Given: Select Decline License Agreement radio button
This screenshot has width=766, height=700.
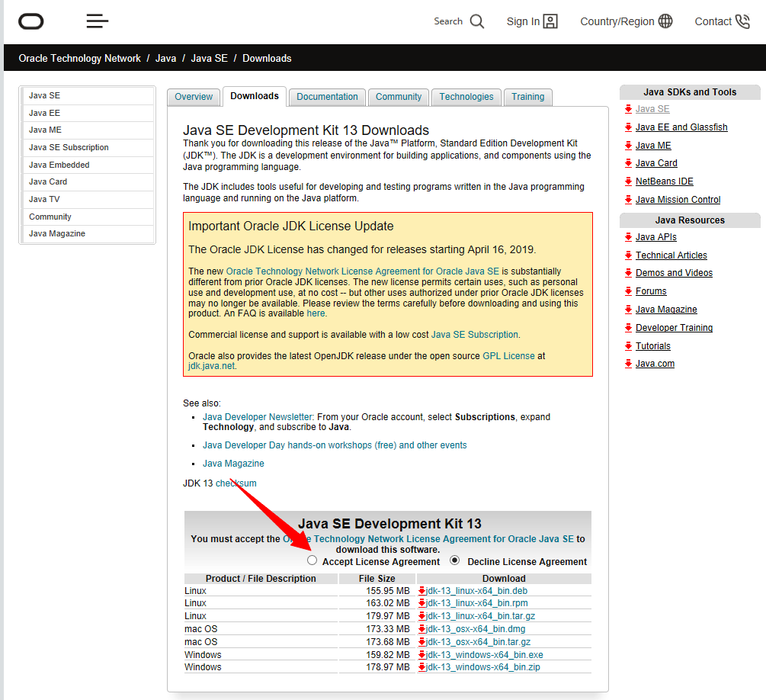Looking at the screenshot, I should tap(455, 560).
